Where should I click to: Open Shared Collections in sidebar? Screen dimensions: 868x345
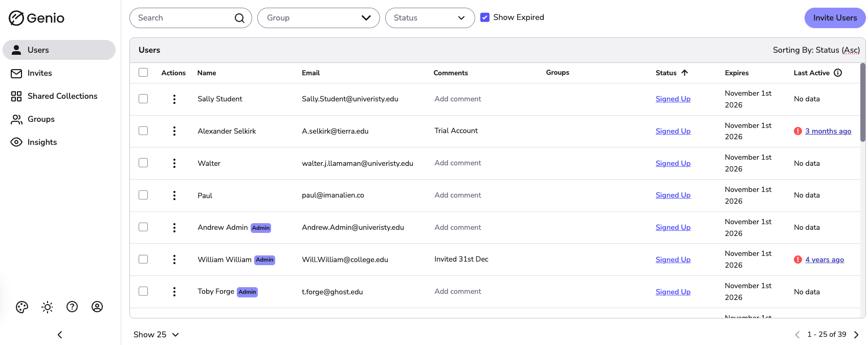point(59,96)
